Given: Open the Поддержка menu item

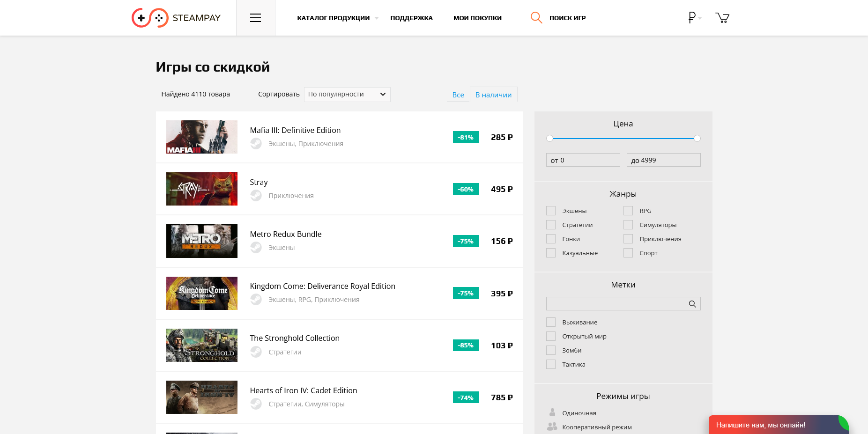Looking at the screenshot, I should [411, 18].
